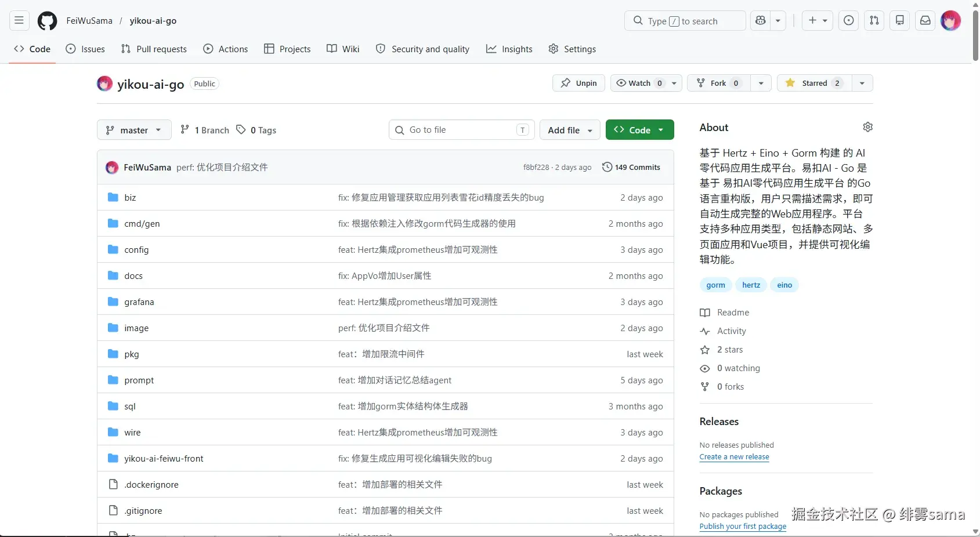Click the book icon beside Readme

point(705,313)
